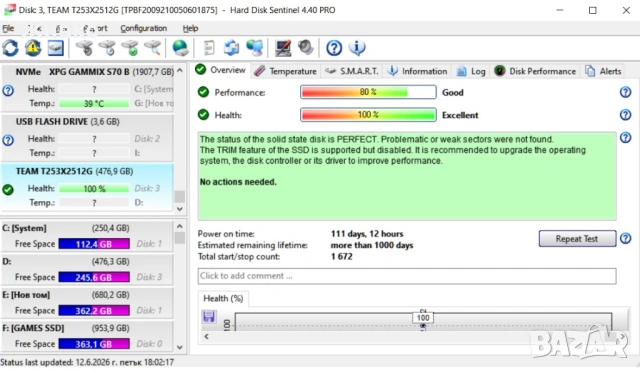The image size is (640, 371).
Task: Click the E: free space 362.2 GB bar
Action: (94, 311)
